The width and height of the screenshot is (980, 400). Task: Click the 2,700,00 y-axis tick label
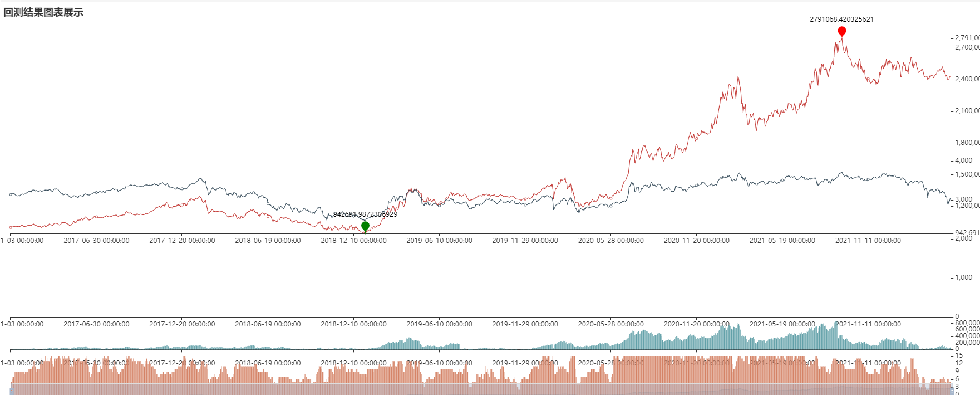(x=967, y=47)
